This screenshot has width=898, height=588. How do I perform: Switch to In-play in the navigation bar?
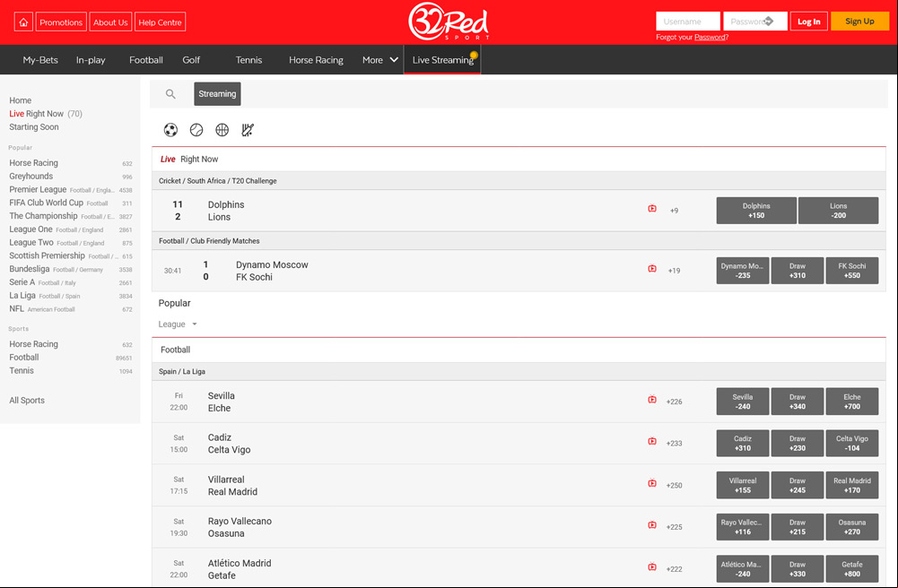[x=91, y=60]
